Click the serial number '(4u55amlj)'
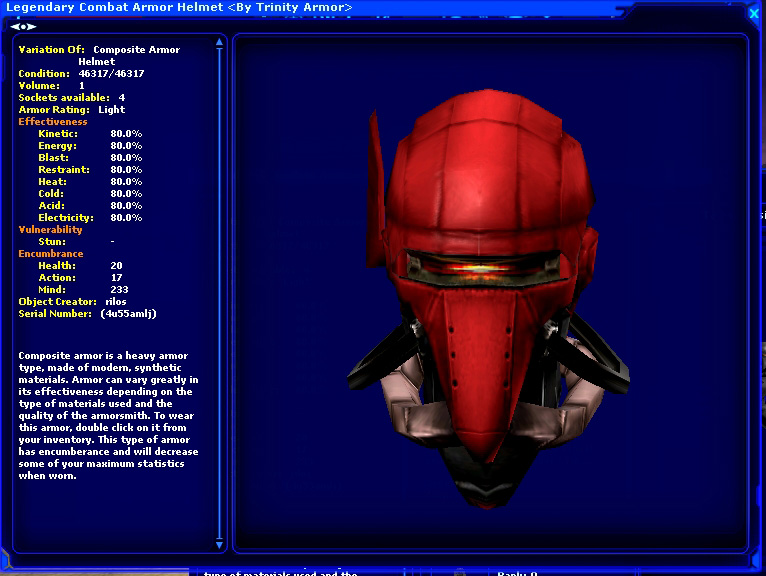Screen dimensions: 766x576 (128, 314)
